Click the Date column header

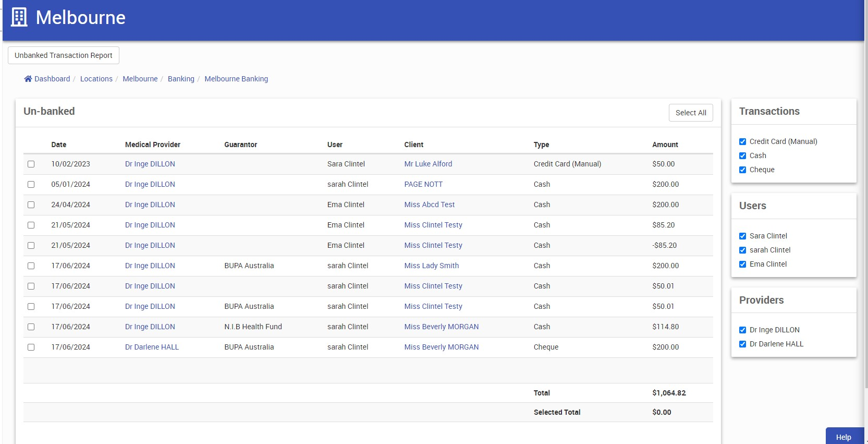[59, 145]
